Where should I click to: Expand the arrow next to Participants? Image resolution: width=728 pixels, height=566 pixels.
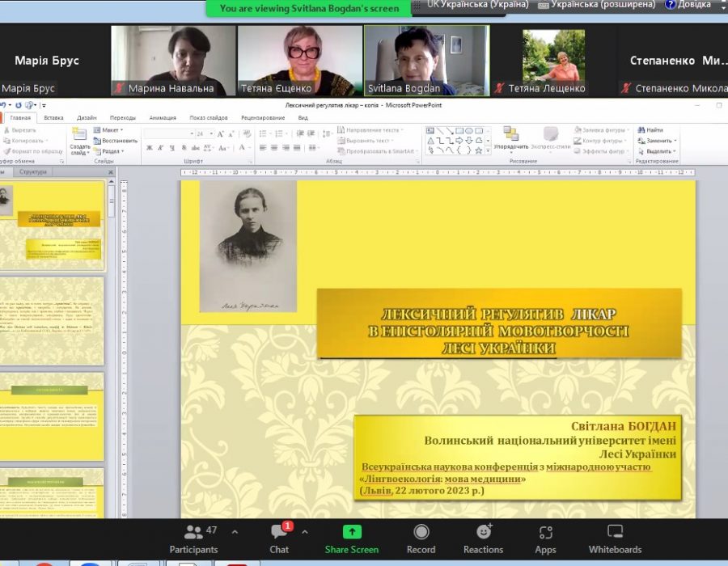tap(235, 532)
